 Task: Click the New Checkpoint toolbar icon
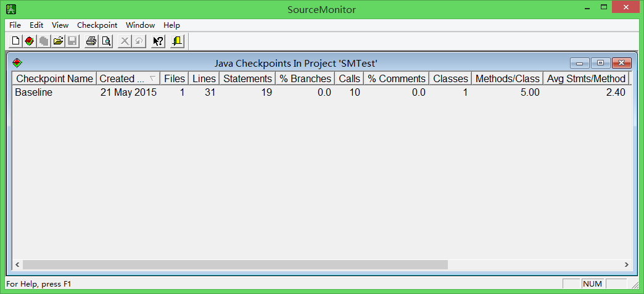[29, 41]
